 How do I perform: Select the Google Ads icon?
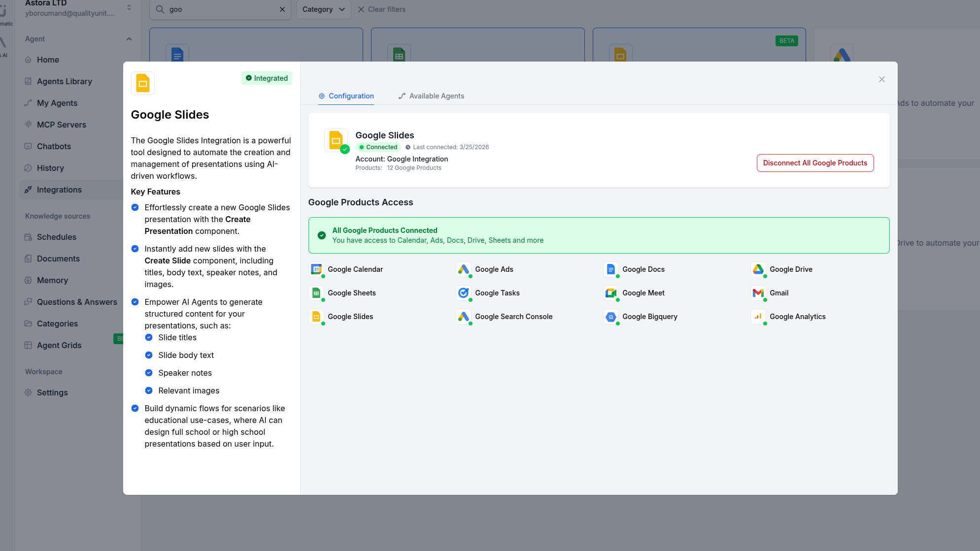pos(464,269)
